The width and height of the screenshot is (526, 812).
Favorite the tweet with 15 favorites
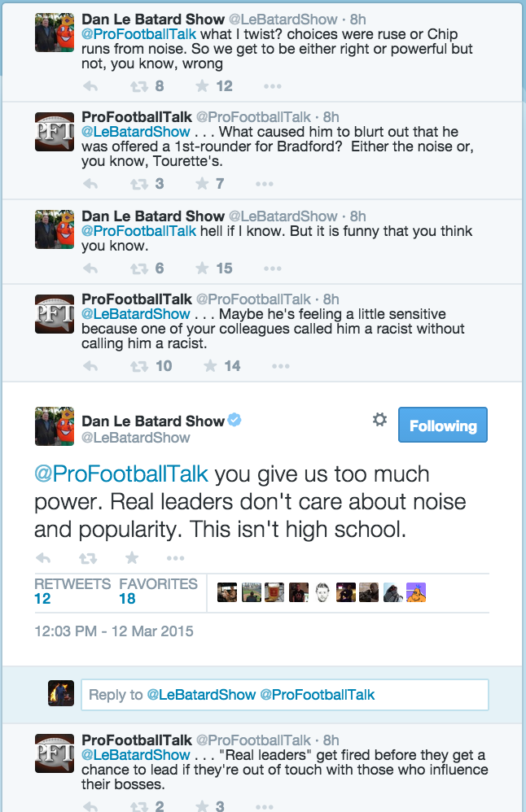tap(204, 268)
